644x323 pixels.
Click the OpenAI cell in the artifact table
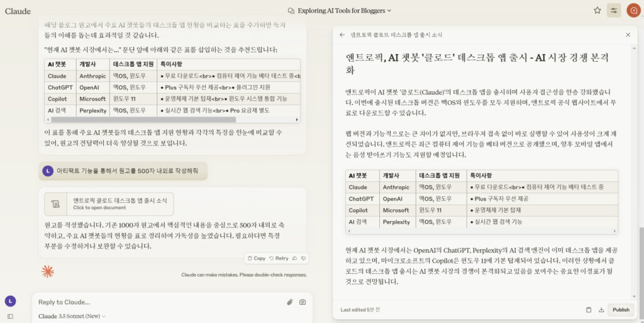[x=397, y=199]
